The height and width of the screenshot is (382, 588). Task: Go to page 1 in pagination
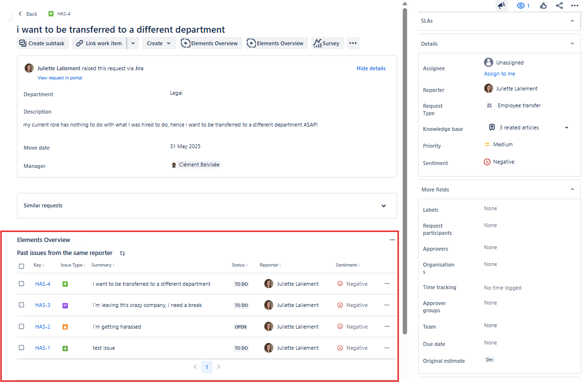(207, 367)
